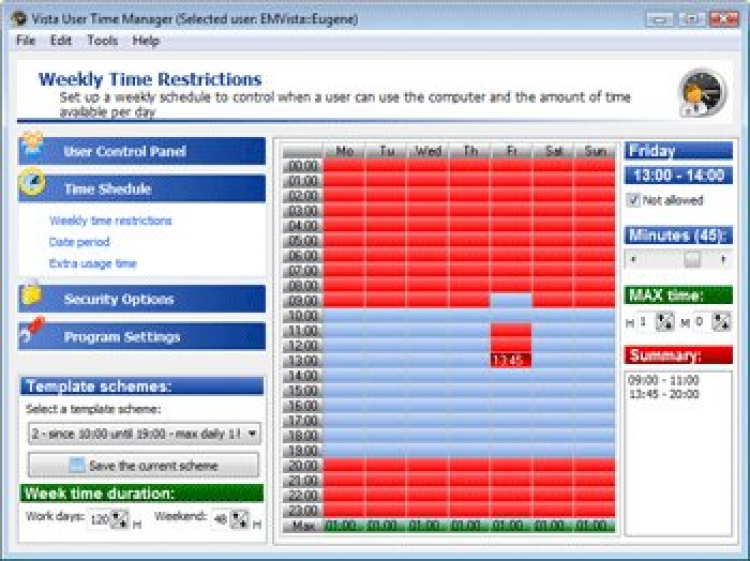Screen dimensions: 750x561
Task: Click the allowed Friday 09:00 cell
Action: pyautogui.click(x=511, y=300)
